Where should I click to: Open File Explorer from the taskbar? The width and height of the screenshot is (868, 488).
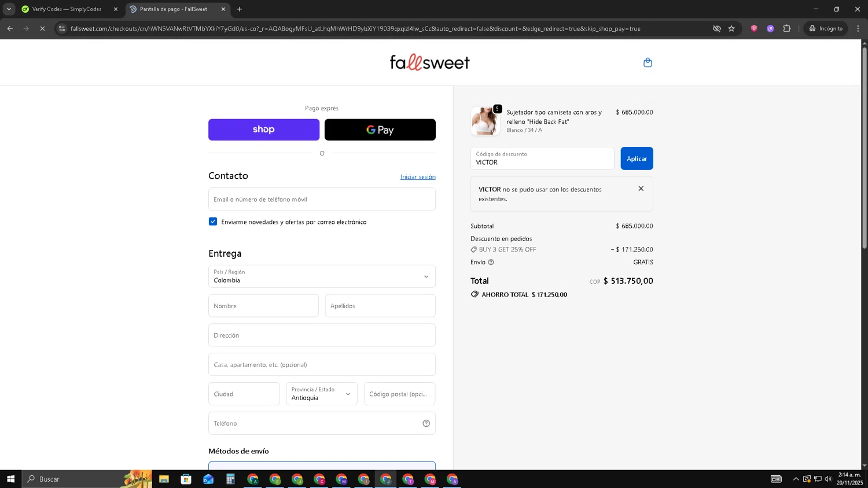(x=164, y=479)
